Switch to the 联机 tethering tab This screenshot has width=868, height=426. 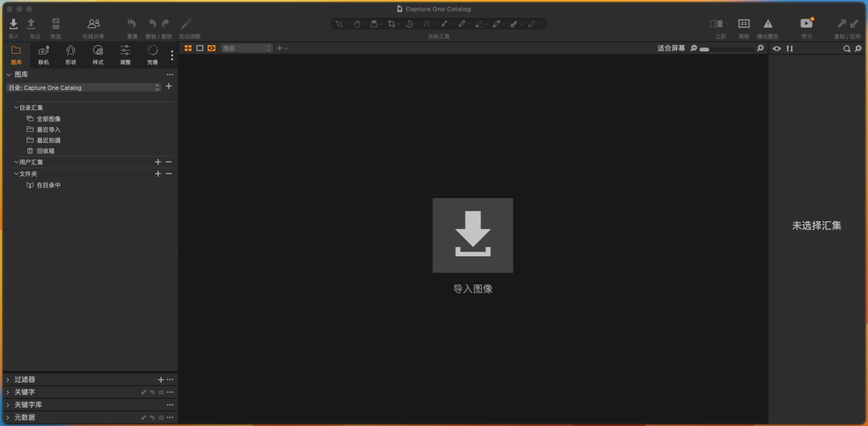[43, 55]
